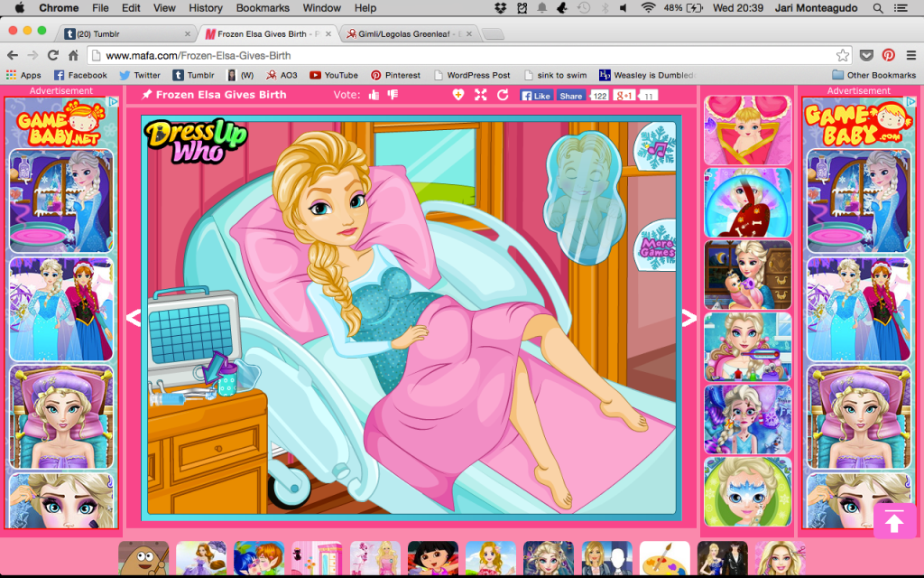Click the Pinterest extension icon
This screenshot has height=578, width=924.
click(888, 55)
